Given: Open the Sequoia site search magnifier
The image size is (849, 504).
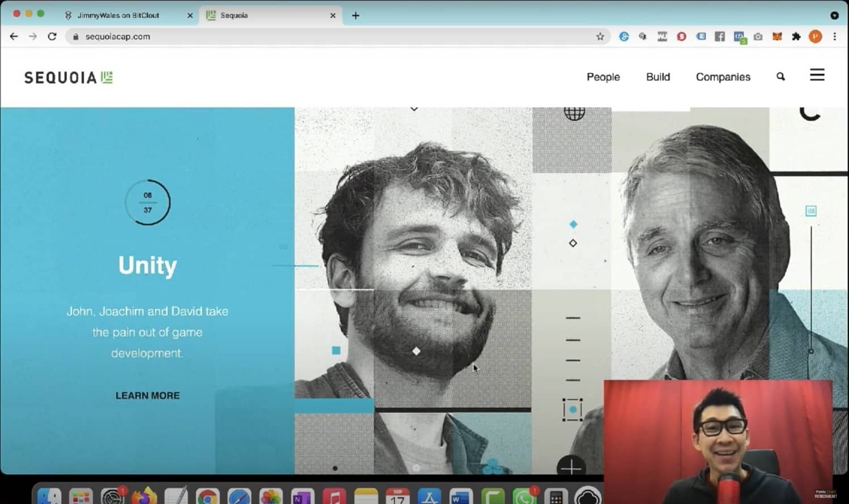Looking at the screenshot, I should 780,76.
